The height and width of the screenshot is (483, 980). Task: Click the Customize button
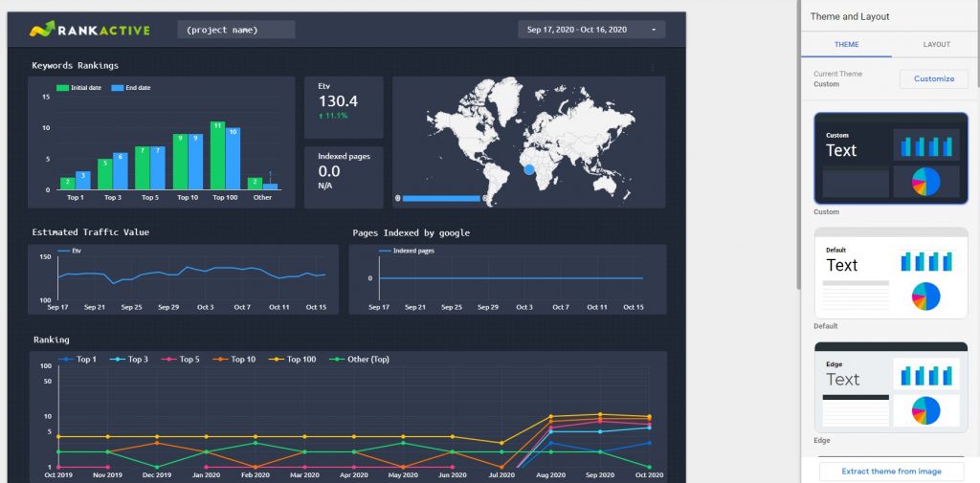(x=934, y=78)
